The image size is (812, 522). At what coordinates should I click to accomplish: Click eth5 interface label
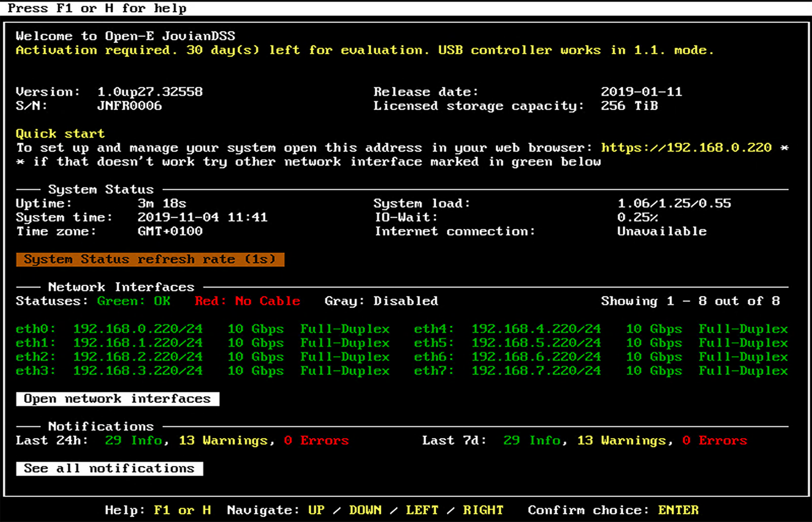click(434, 343)
